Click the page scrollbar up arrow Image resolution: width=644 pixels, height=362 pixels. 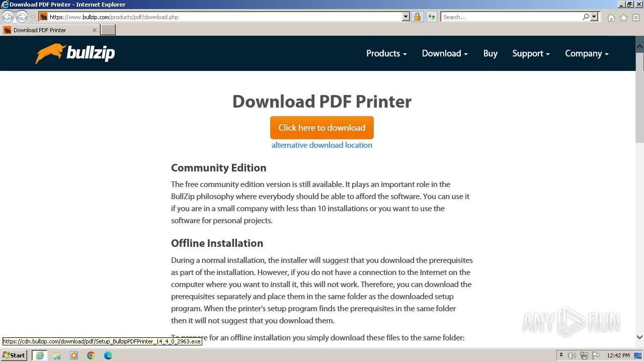(x=639, y=46)
